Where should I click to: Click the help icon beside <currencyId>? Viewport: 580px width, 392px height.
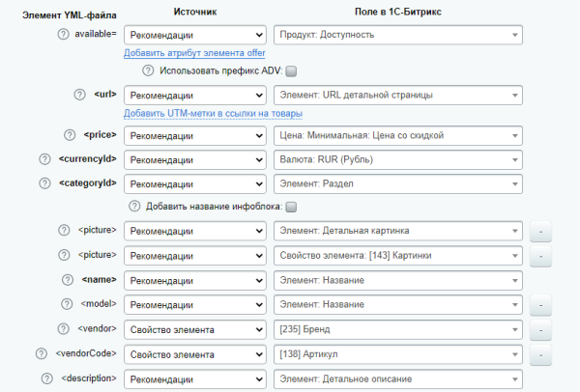[44, 159]
